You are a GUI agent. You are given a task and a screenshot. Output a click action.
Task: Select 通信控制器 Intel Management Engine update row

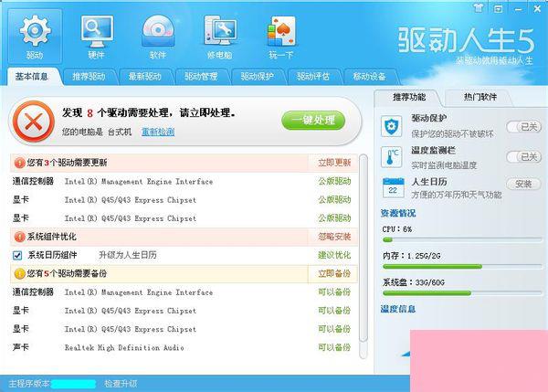(x=182, y=181)
